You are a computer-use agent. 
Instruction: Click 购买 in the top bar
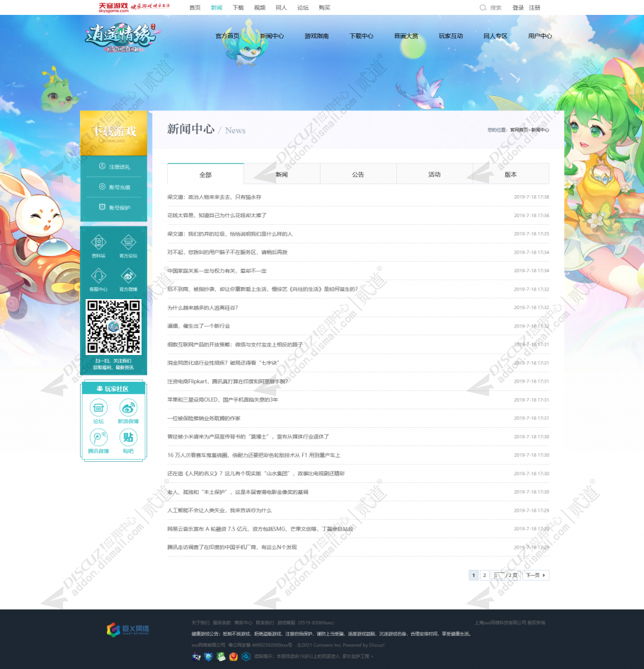(325, 8)
